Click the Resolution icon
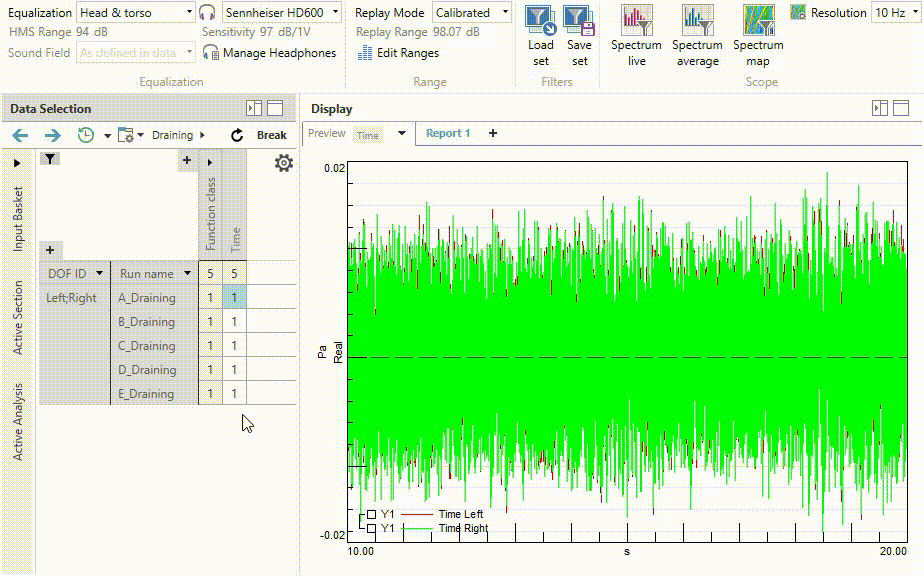 point(798,12)
